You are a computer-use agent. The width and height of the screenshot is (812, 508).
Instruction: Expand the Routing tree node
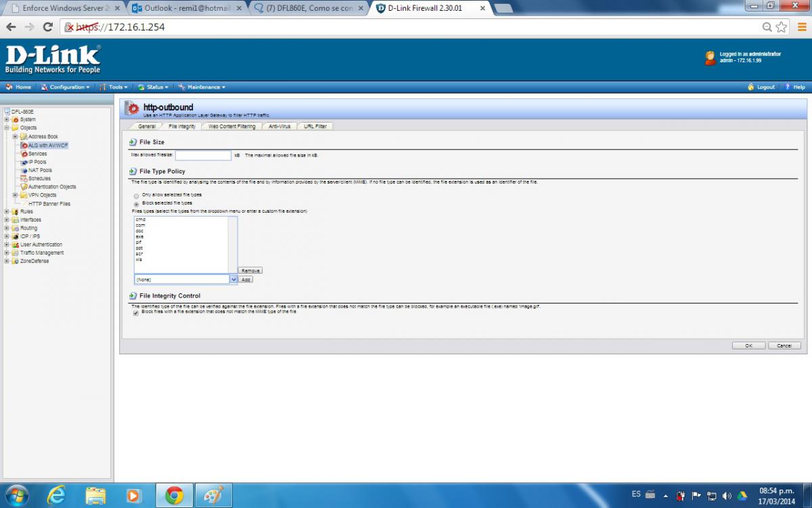[7, 228]
